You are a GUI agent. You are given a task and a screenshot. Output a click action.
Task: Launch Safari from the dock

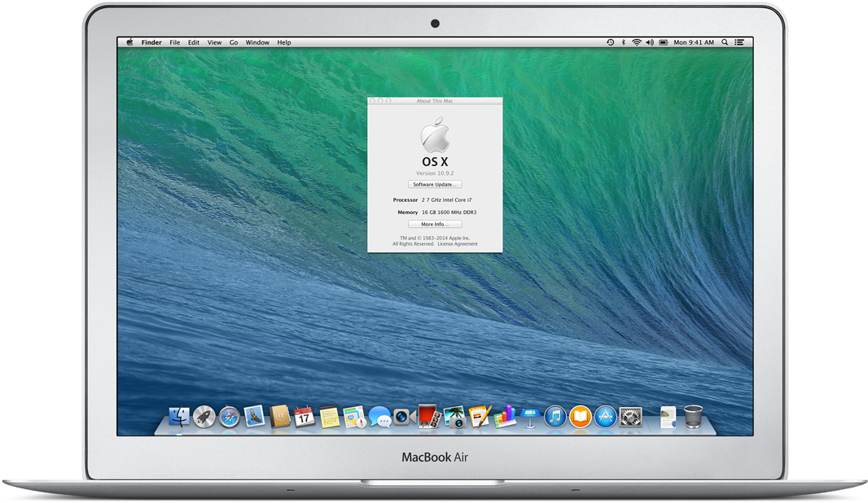230,417
